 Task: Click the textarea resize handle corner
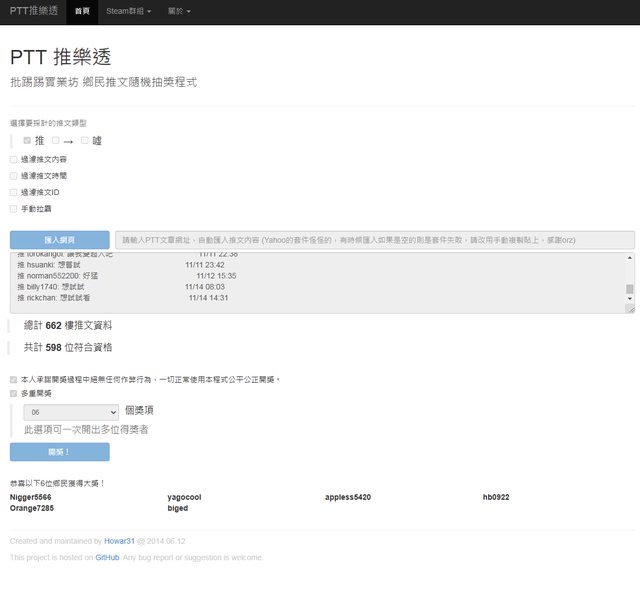(x=630, y=309)
